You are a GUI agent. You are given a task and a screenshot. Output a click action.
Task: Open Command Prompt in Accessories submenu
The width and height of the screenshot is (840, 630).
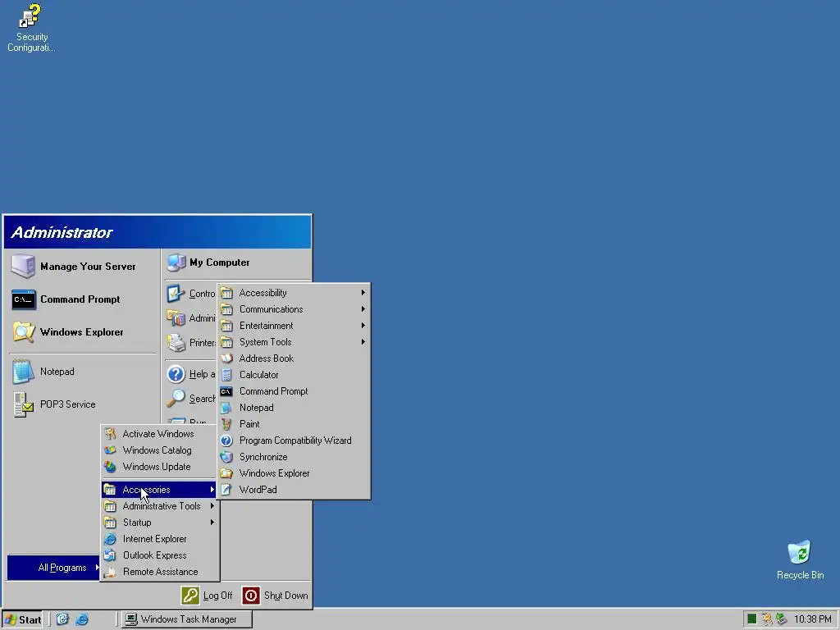pos(294,391)
